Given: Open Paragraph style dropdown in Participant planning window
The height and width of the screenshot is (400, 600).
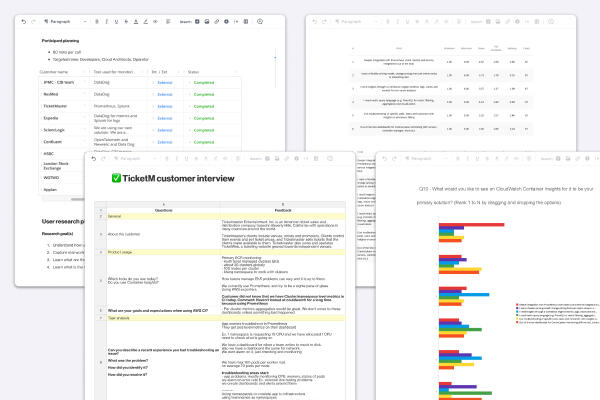Looking at the screenshot, I should click(65, 22).
